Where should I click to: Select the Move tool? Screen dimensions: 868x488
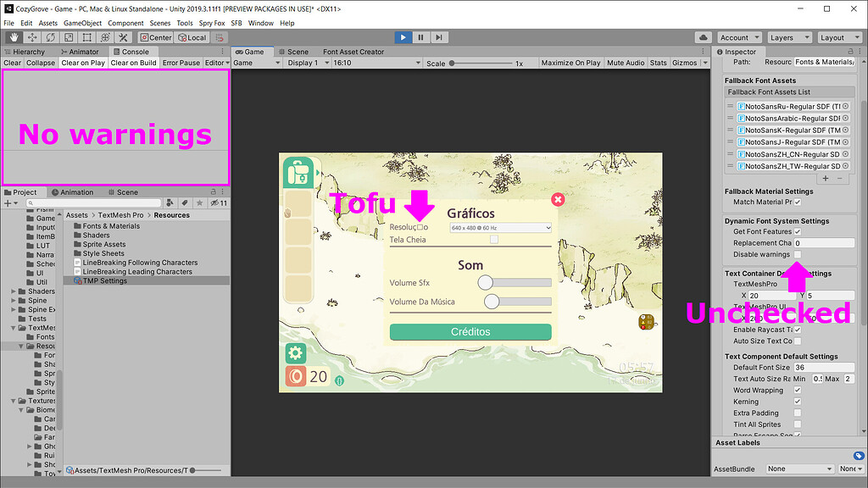[31, 36]
